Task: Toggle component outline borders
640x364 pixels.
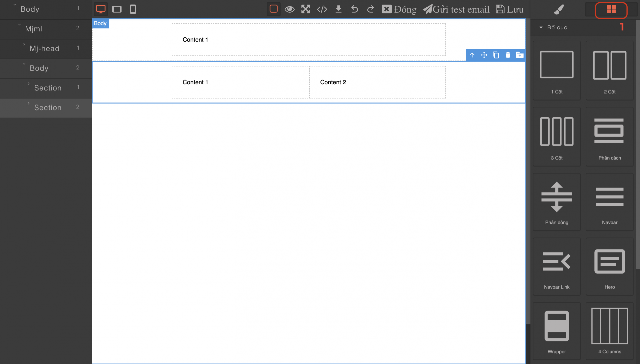Action: pyautogui.click(x=273, y=9)
